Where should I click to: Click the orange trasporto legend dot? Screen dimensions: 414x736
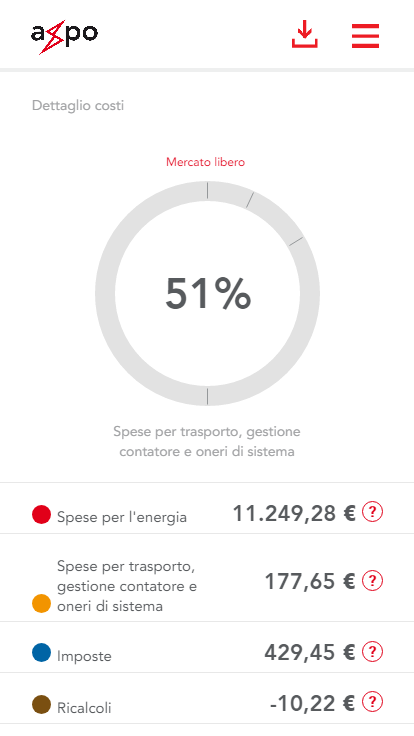click(x=41, y=603)
